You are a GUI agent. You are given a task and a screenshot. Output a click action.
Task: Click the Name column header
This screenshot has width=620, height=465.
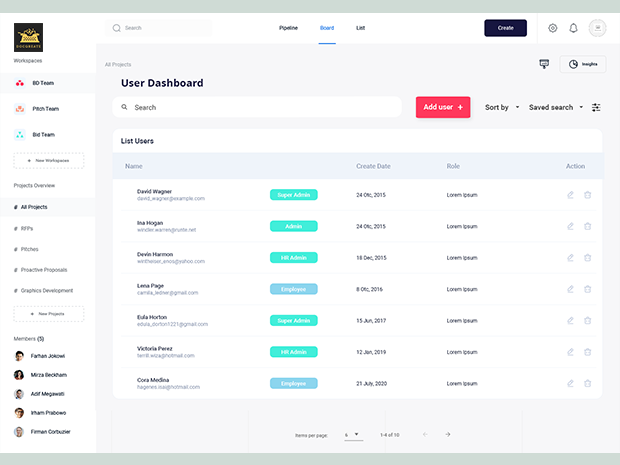point(134,166)
